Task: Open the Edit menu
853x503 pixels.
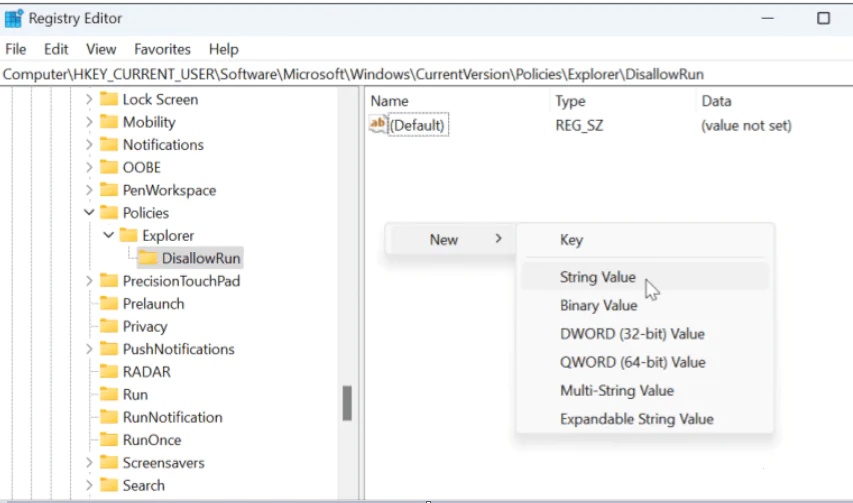Action: [56, 49]
